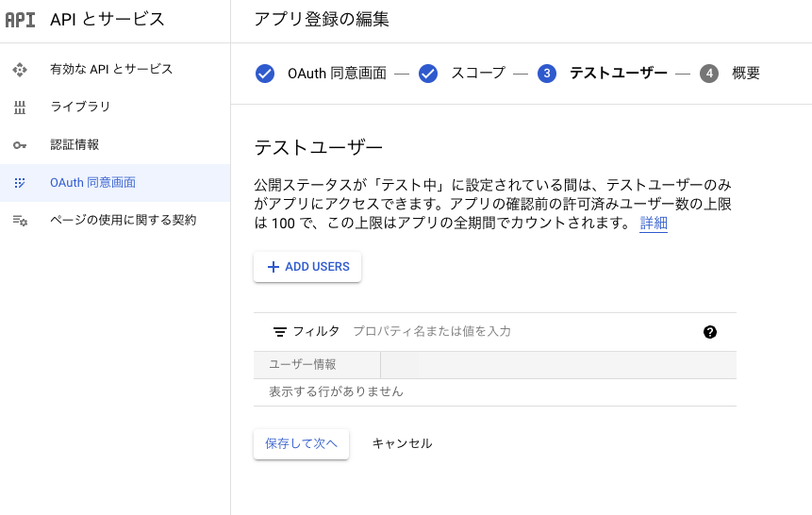Click the ページの使用に関する契約 settings-list icon
Viewport: 812px width, 515px height.
(20, 221)
